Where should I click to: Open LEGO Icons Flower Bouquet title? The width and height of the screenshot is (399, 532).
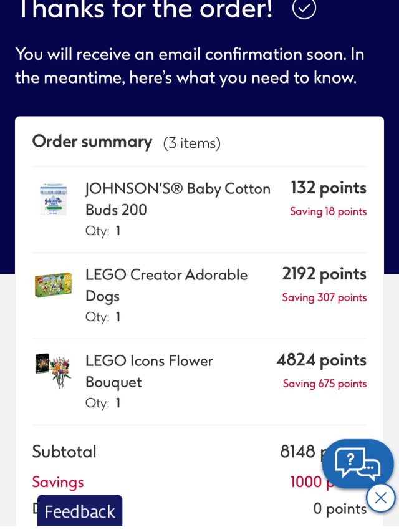click(149, 371)
